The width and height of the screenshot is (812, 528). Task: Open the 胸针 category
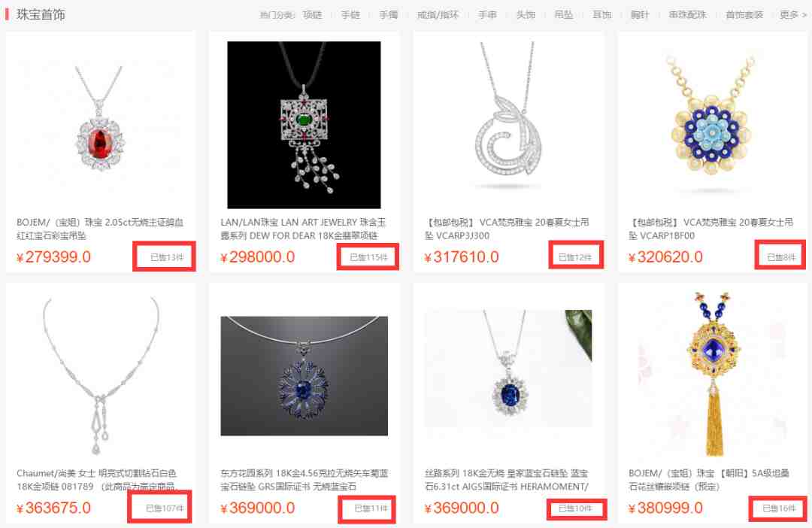(640, 14)
